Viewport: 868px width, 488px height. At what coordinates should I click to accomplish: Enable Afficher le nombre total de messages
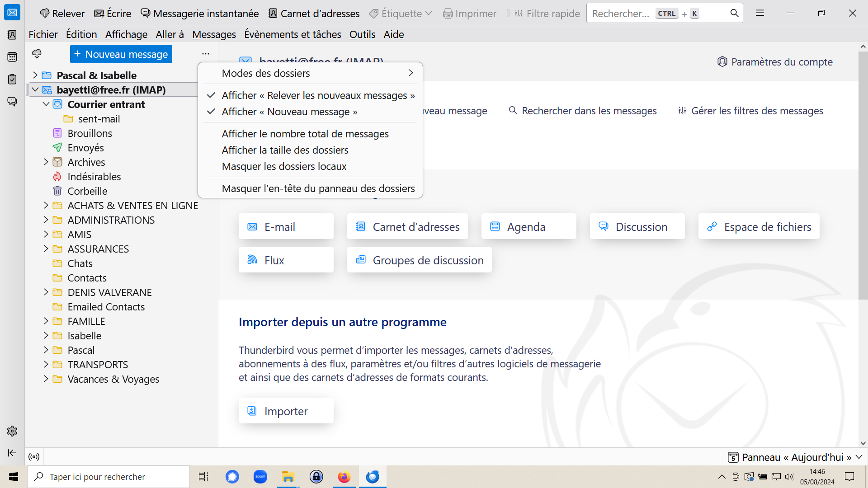point(305,134)
